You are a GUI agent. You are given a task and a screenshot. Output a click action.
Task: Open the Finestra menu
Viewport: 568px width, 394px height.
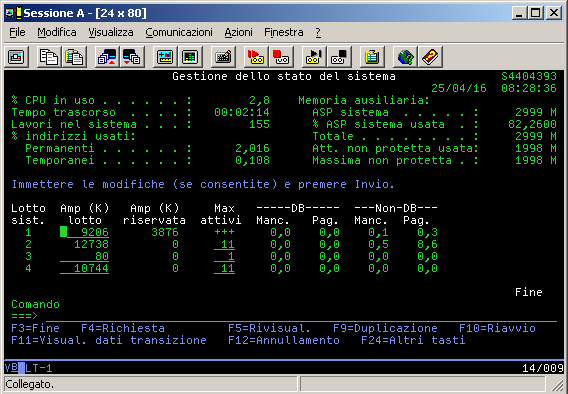pyautogui.click(x=284, y=33)
